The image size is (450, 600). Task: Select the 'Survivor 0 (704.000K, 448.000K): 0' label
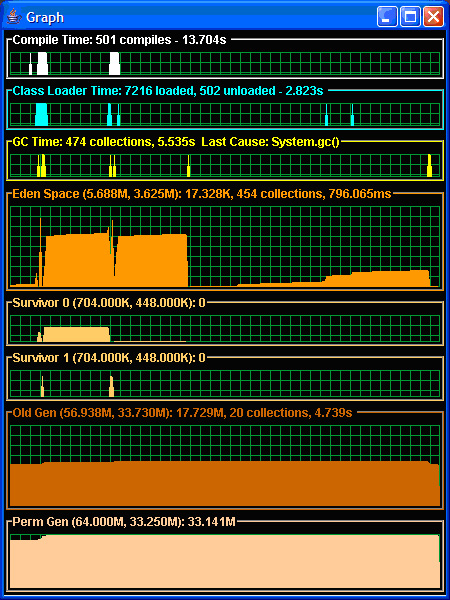109,303
